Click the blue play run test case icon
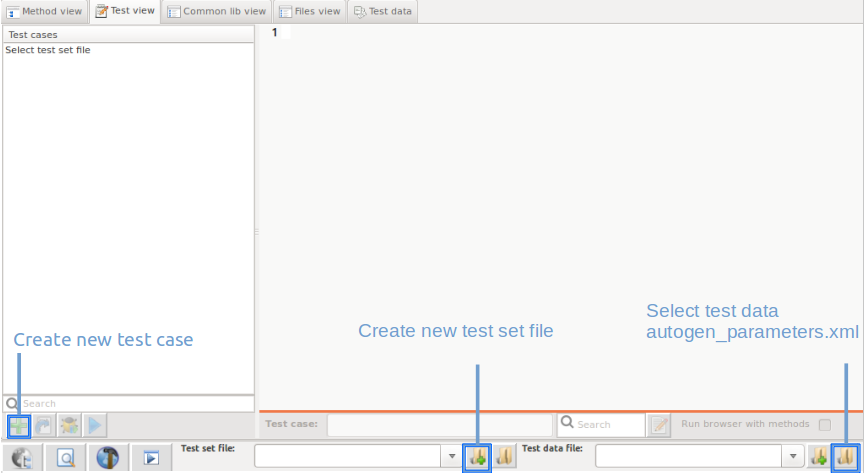 [95, 426]
